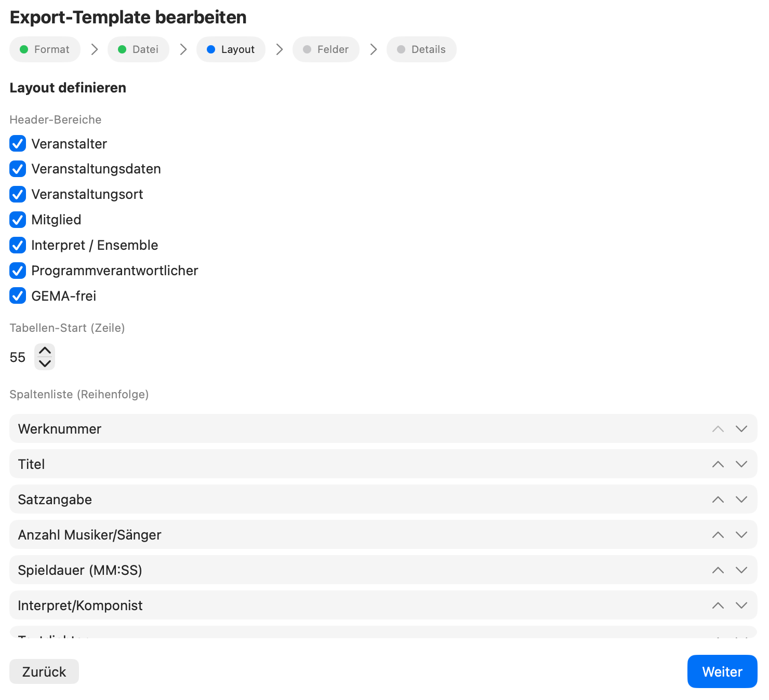Uncheck Veranstaltungsdaten in Header-Bereiche
Screen dimensions: 769x700
[18, 169]
